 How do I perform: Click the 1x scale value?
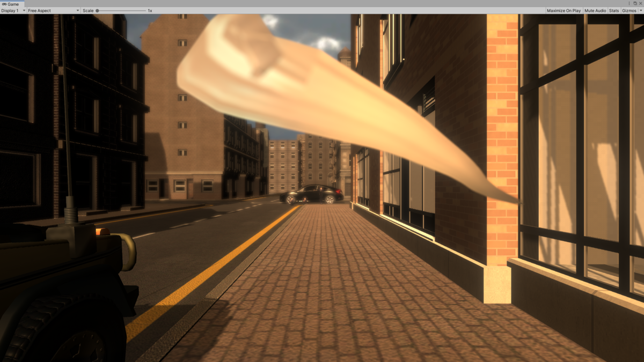150,11
